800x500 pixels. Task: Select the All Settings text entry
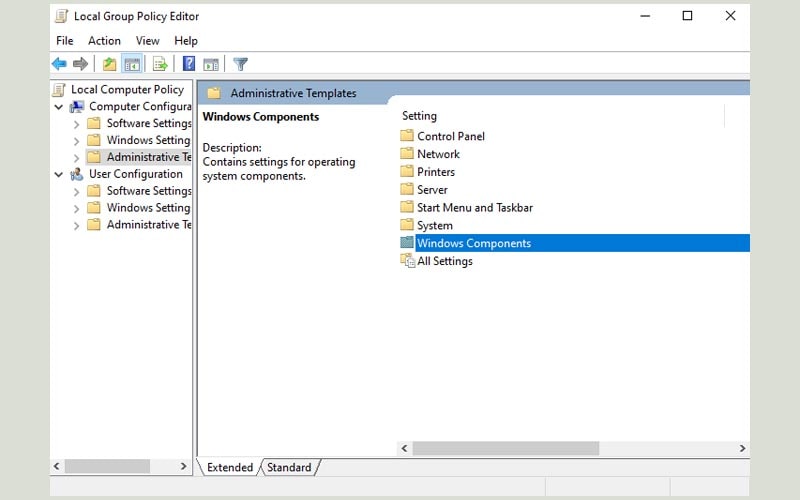click(x=445, y=261)
